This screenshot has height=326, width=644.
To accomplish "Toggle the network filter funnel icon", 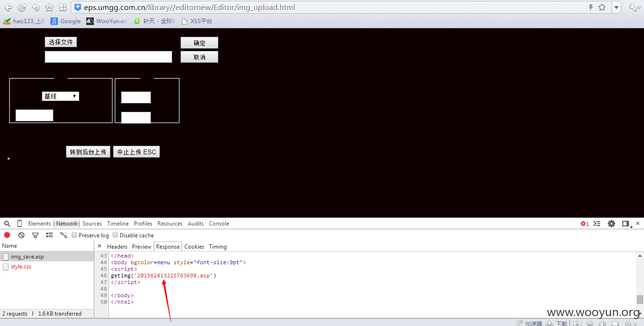I will tap(35, 235).
